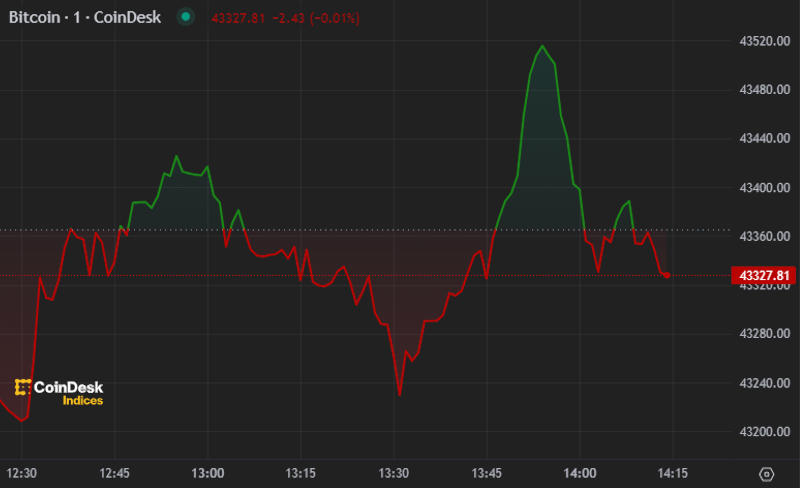Viewport: 800px width, 488px height.
Task: Click the red 43327.81 price tag on axis
Action: [764, 275]
